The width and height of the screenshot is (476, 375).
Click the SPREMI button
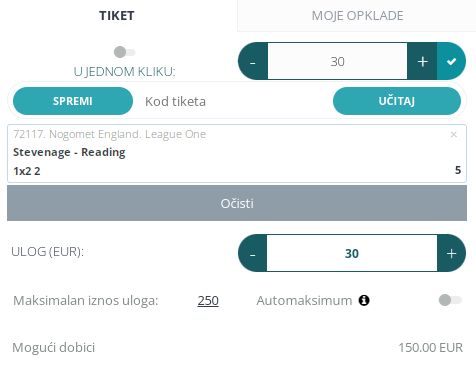pyautogui.click(x=73, y=101)
